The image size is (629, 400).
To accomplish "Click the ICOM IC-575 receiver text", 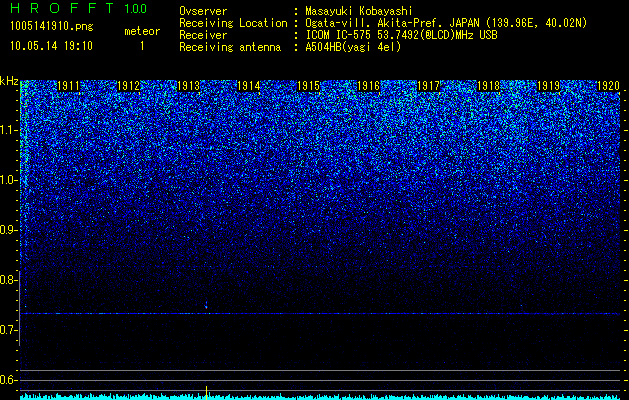I will point(401,35).
